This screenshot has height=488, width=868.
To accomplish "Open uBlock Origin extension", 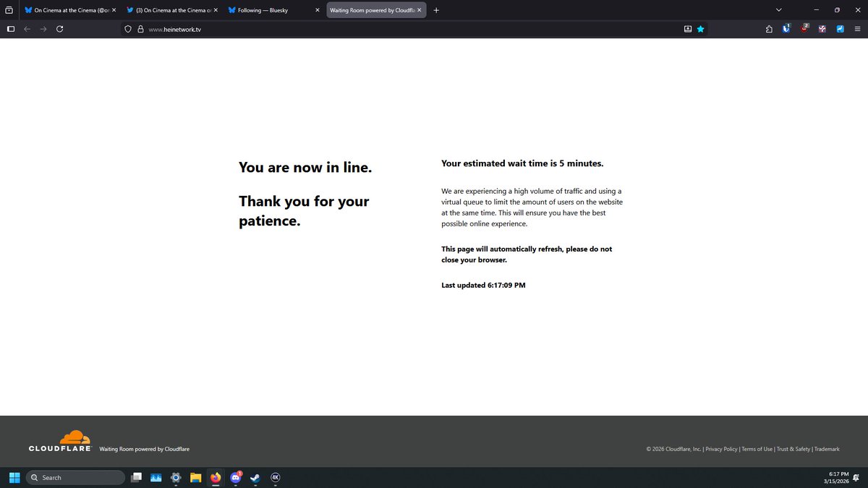I will (804, 29).
